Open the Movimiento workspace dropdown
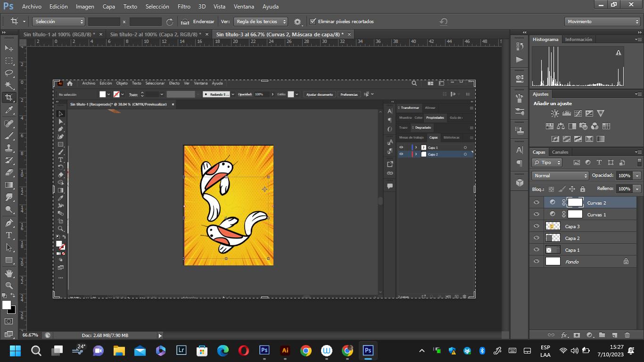This screenshot has width=644, height=362. 602,22
